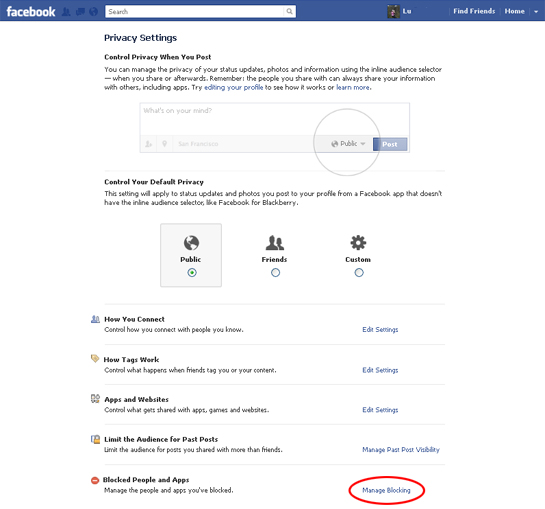545x509 pixels.
Task: Click the tag people icon in composer
Action: (148, 144)
